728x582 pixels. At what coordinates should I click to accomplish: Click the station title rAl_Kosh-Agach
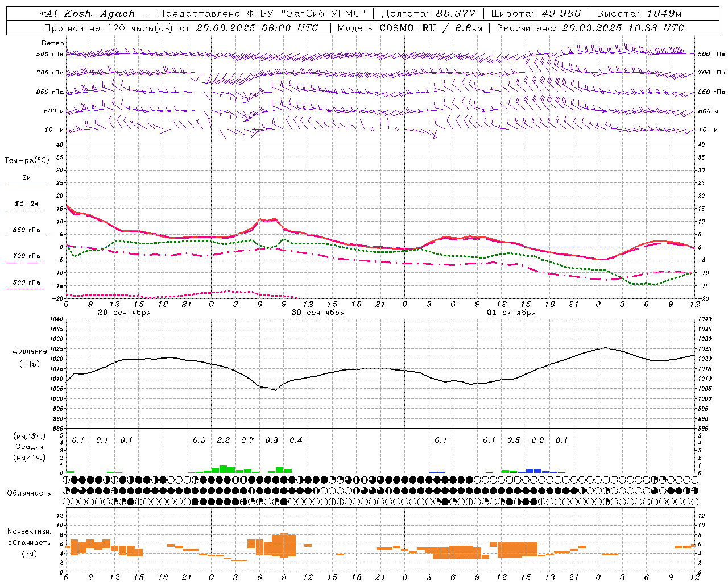pyautogui.click(x=88, y=14)
